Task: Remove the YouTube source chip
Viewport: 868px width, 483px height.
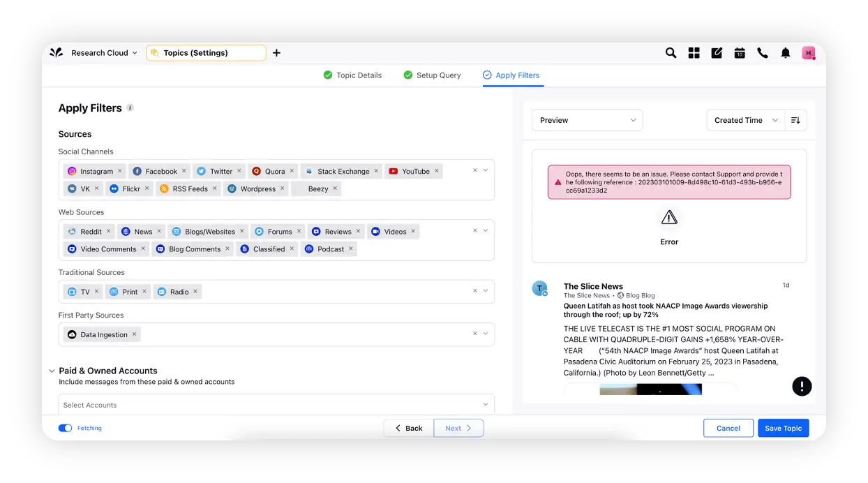Action: tap(437, 170)
